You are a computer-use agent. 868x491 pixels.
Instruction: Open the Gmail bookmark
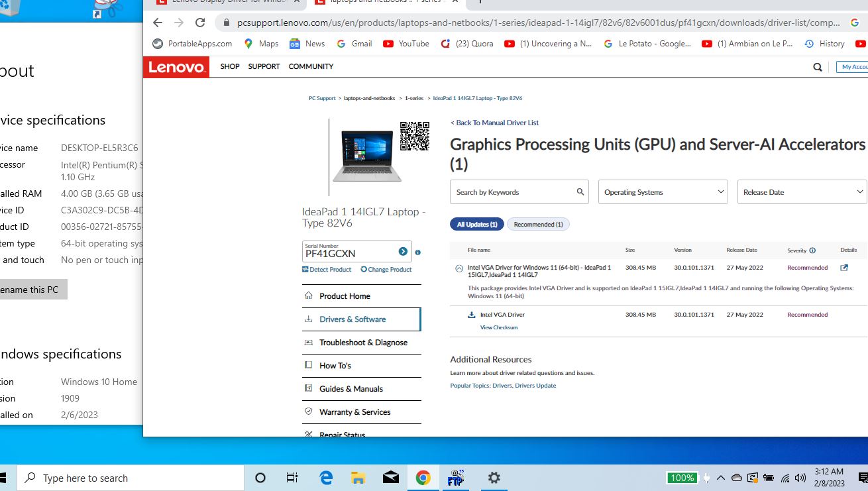[x=354, y=44]
